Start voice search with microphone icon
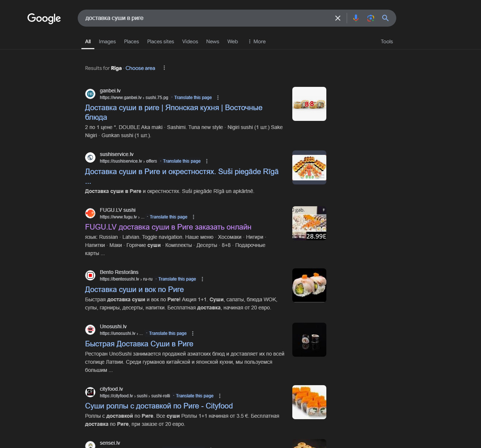The height and width of the screenshot is (448, 481). point(356,18)
